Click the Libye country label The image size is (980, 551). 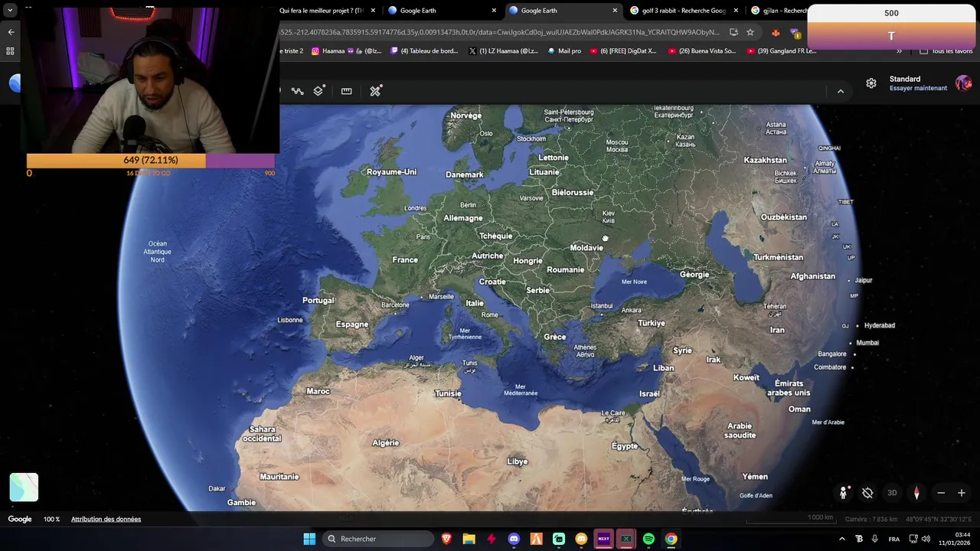(x=518, y=461)
